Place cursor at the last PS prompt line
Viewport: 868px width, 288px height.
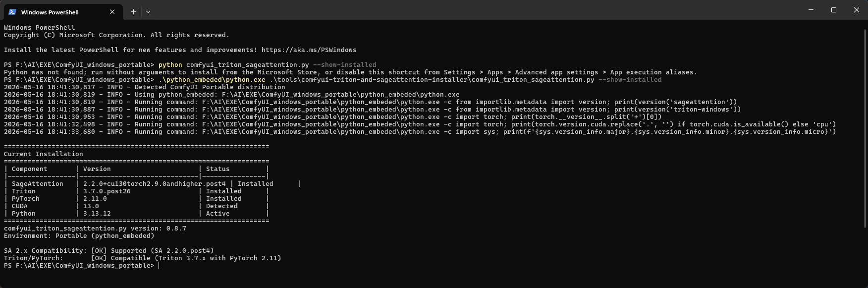[82, 266]
